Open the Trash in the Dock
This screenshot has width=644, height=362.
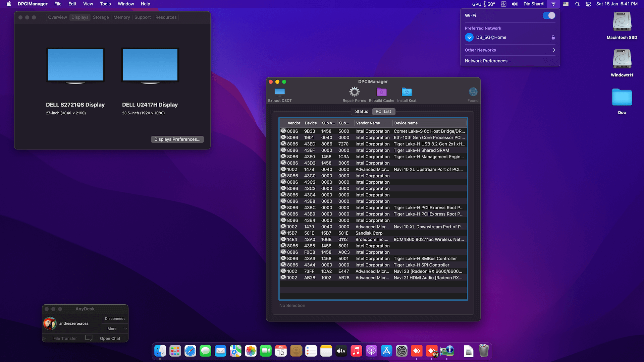point(483,351)
